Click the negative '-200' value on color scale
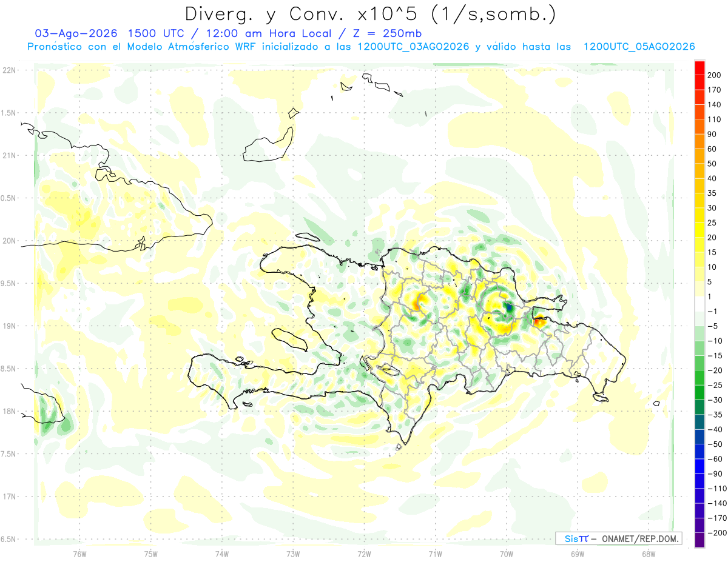The image size is (728, 562). [x=716, y=533]
